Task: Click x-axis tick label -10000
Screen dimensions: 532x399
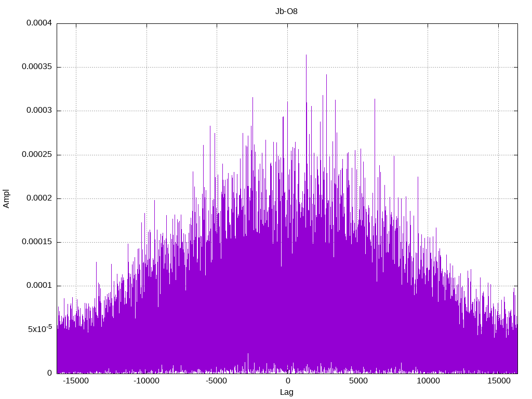Action: tap(146, 381)
